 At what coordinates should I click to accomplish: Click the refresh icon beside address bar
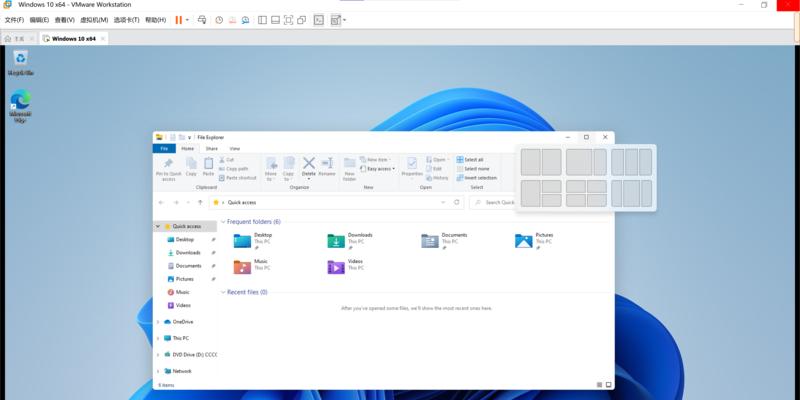457,202
